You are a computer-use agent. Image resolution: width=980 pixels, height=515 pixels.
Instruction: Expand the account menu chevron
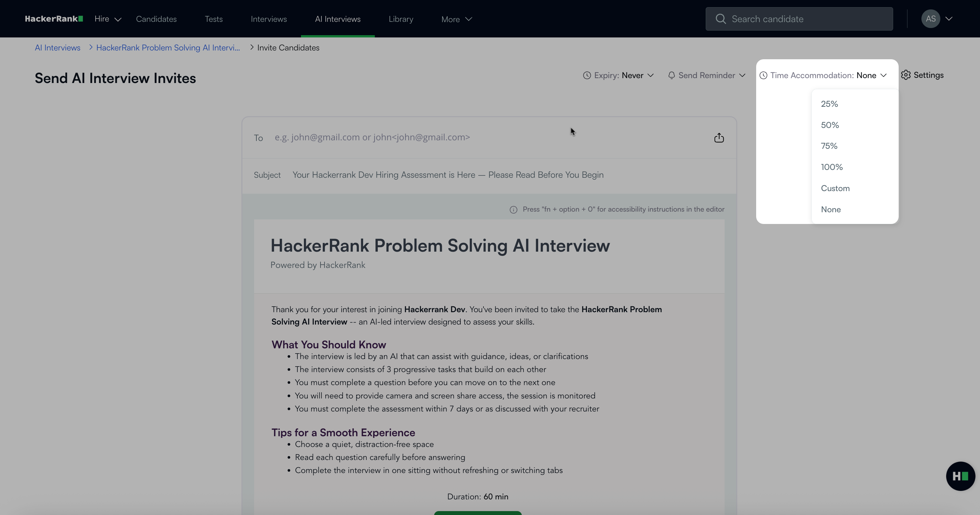[x=949, y=19]
